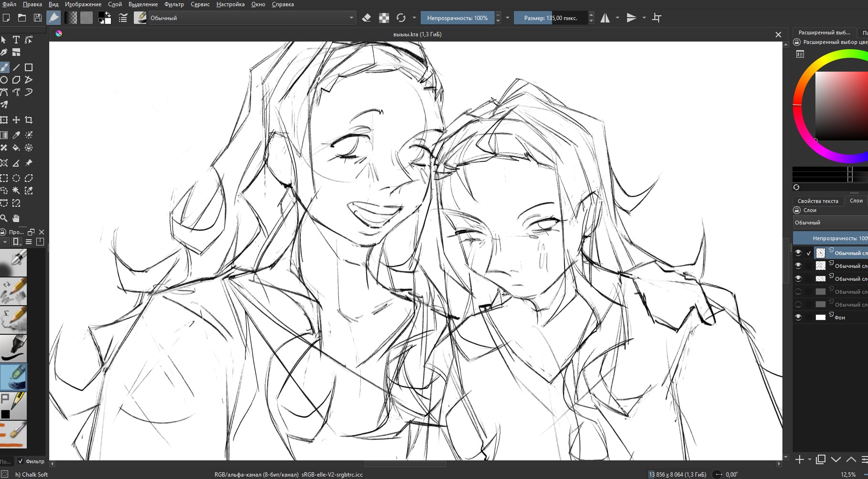Swap foreground and background colors
The image size is (868, 479).
pos(108,14)
